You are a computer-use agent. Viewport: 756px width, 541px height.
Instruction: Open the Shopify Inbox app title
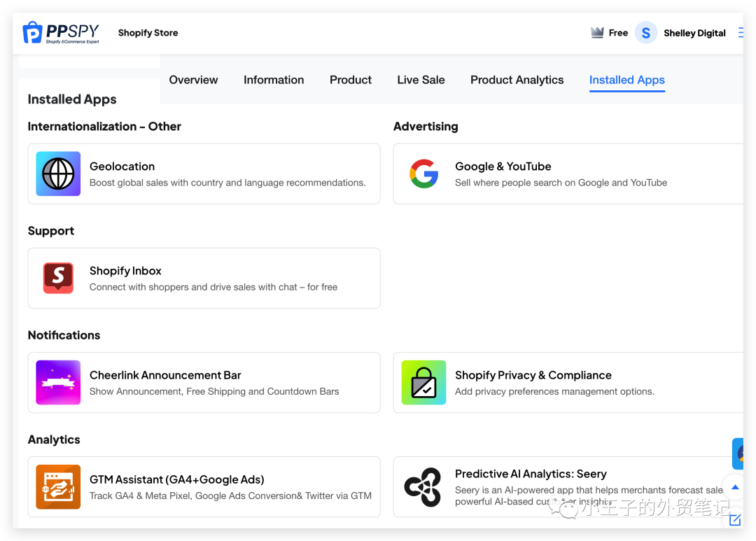click(x=125, y=271)
